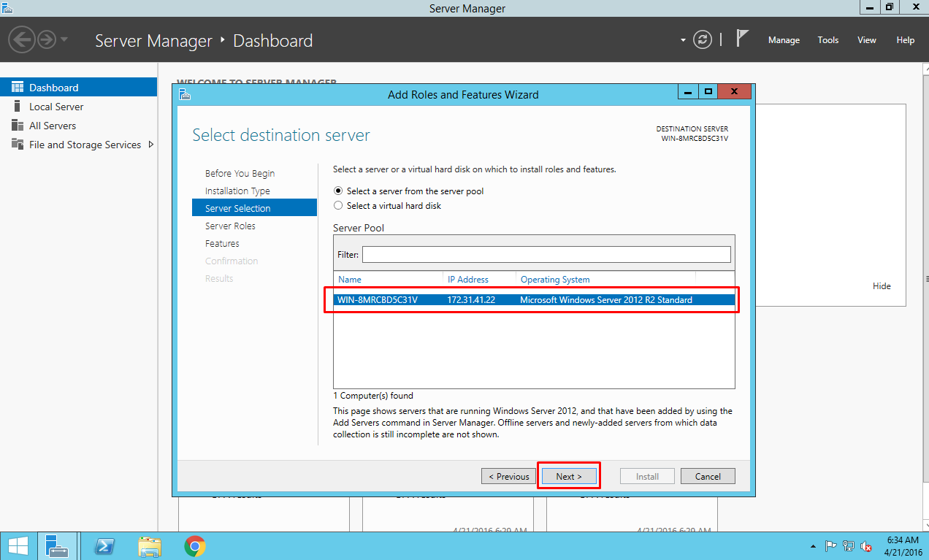
Task: Open the navigation history dropdown arrow
Action: [x=64, y=39]
